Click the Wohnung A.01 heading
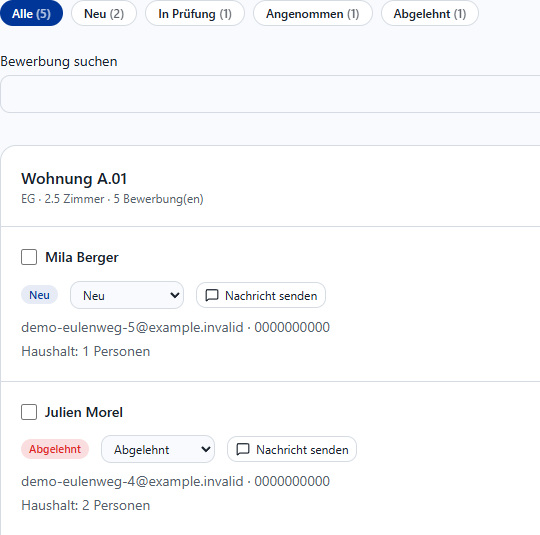The width and height of the screenshot is (540, 535). [74, 178]
